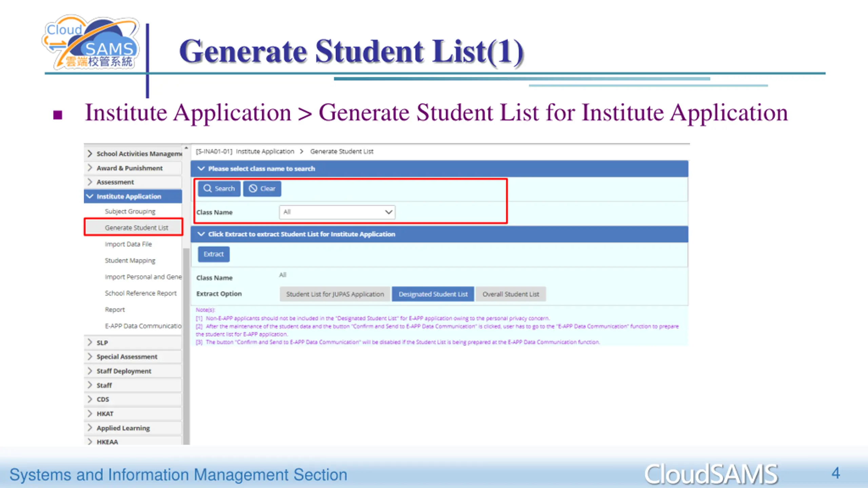Open the Class Name dropdown
The width and height of the screenshot is (868, 488).
[x=337, y=212]
